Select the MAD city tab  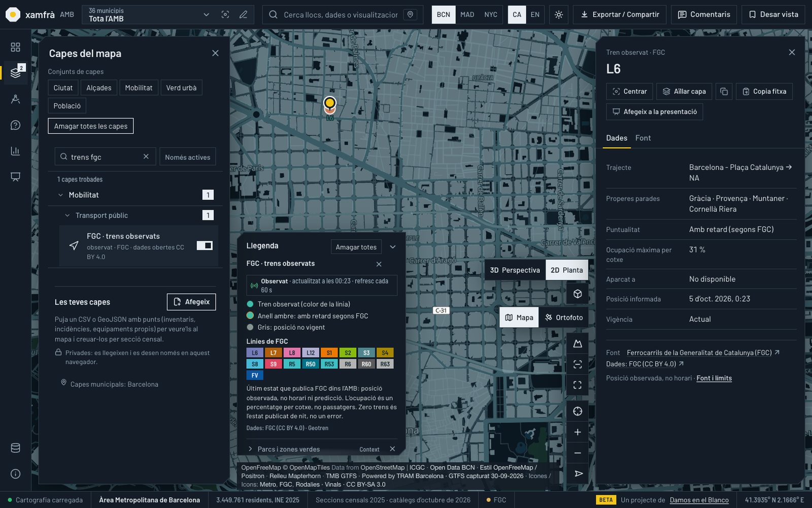click(x=467, y=15)
